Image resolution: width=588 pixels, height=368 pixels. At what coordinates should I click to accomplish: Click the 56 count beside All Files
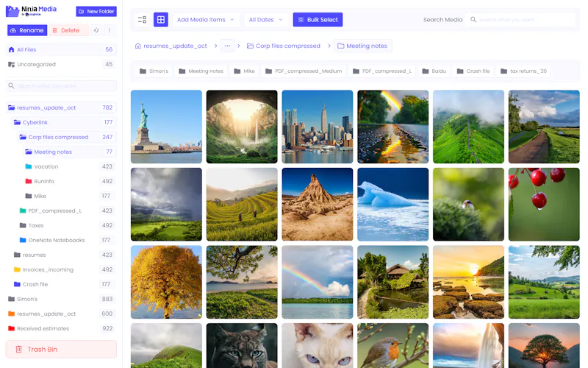click(x=109, y=49)
